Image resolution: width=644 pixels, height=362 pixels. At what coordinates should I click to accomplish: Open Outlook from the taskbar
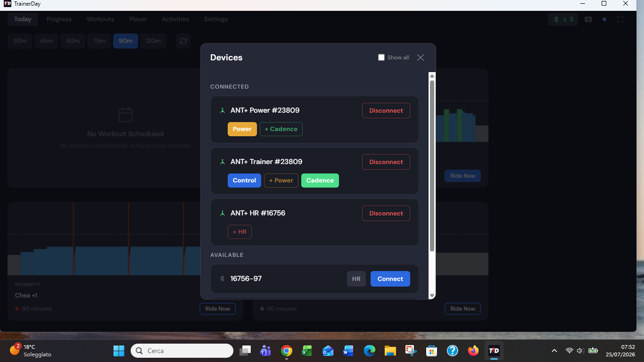coord(328,351)
